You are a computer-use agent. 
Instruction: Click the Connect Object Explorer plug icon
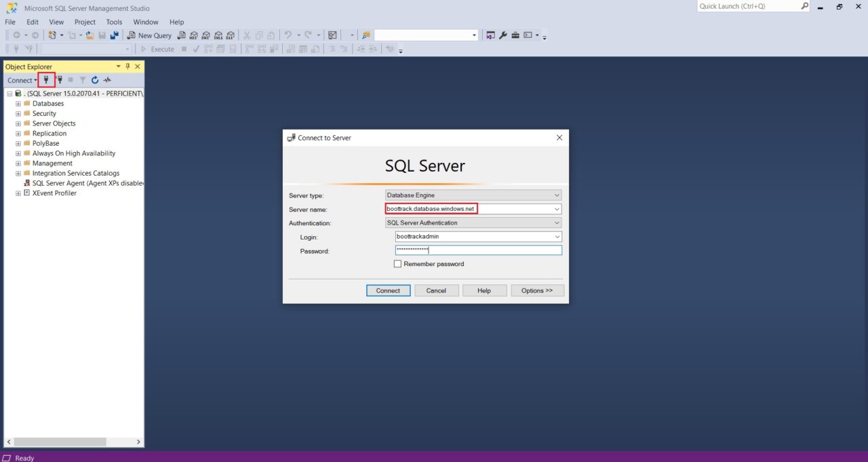pyautogui.click(x=46, y=80)
